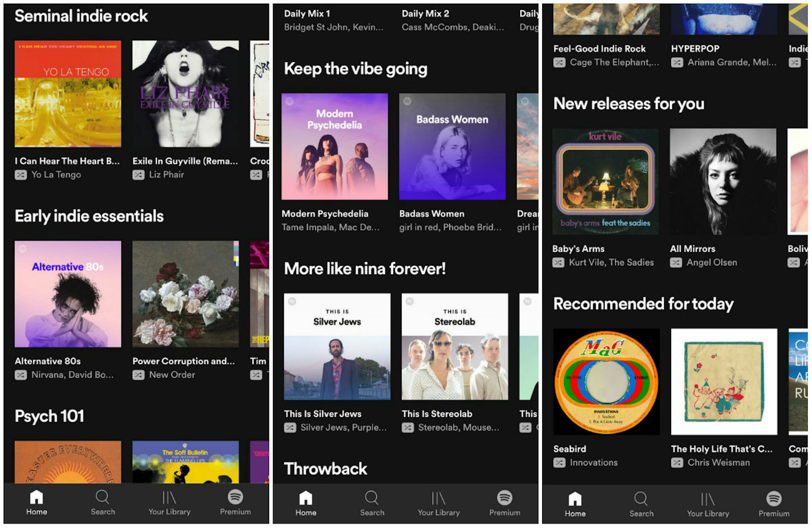812x528 pixels.
Task: Tap the shuffle icon beside Yo La Tengo
Action: point(22,175)
